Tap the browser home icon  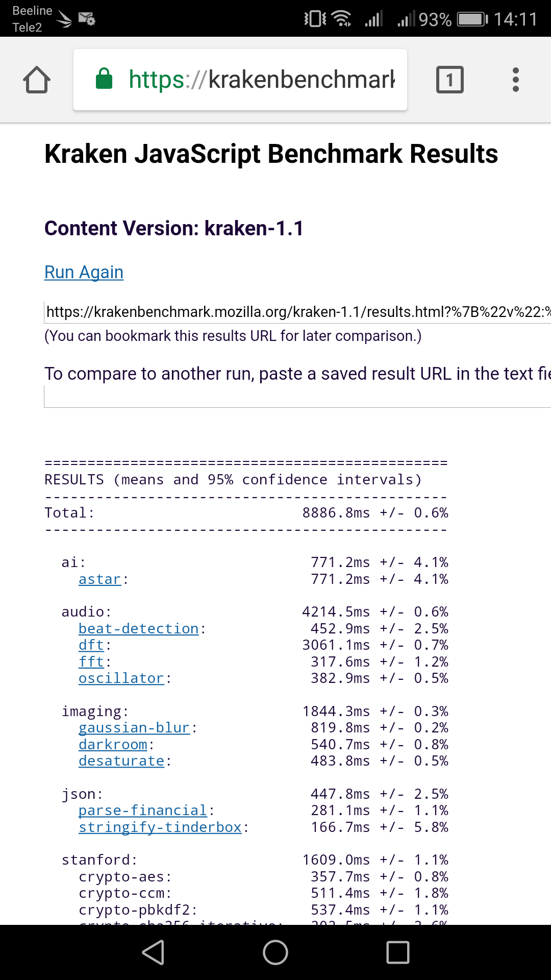(37, 80)
